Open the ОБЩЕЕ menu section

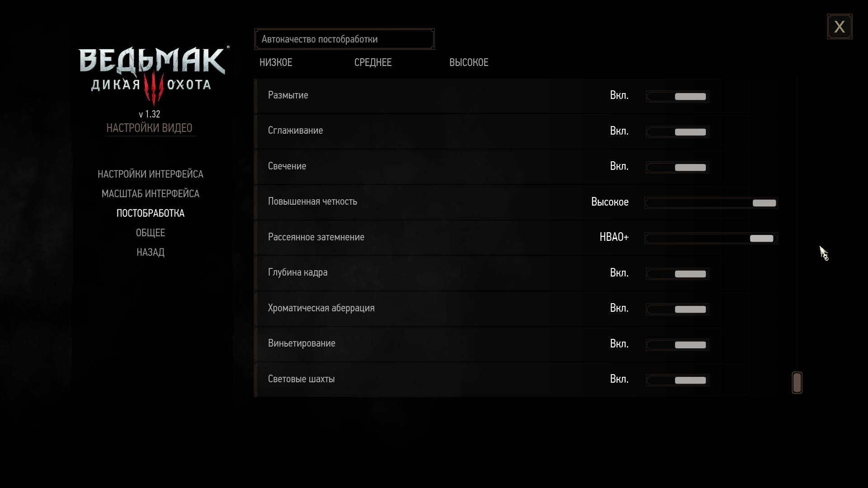coord(151,233)
